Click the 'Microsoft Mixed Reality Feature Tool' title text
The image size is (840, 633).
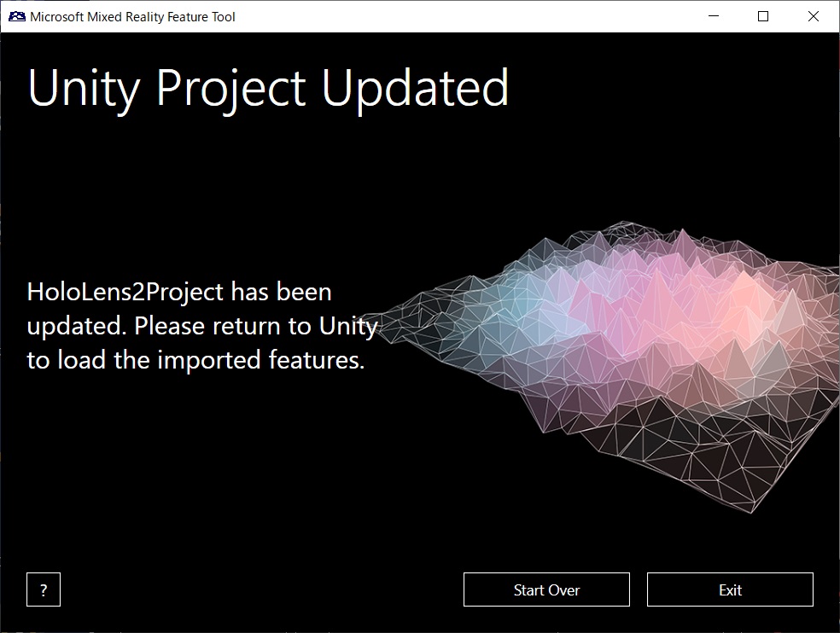click(133, 16)
